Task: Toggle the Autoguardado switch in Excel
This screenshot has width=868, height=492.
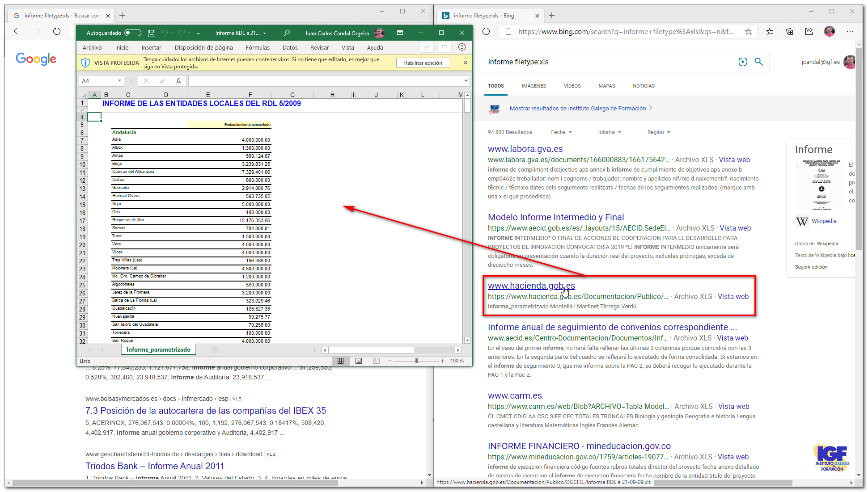Action: pyautogui.click(x=133, y=33)
